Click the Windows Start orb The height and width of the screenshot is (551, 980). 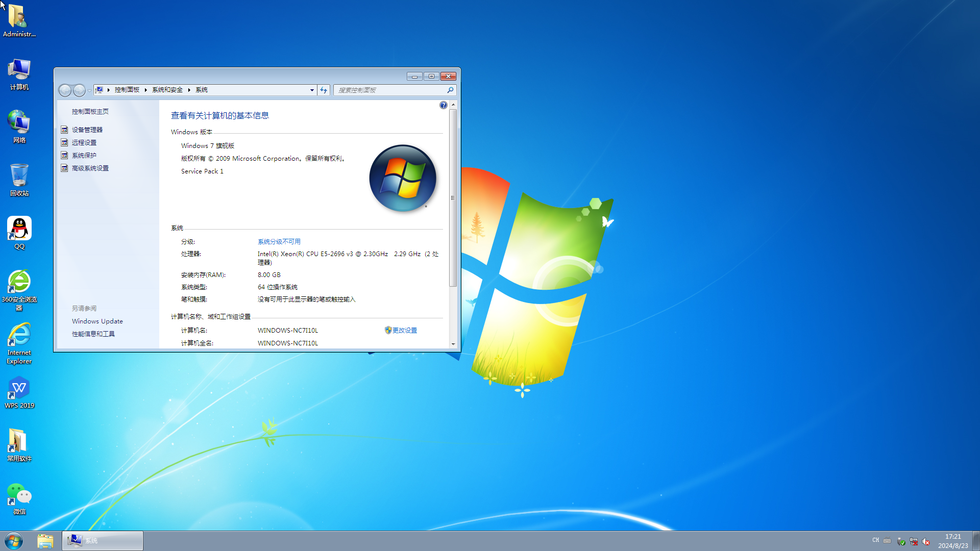click(x=14, y=541)
